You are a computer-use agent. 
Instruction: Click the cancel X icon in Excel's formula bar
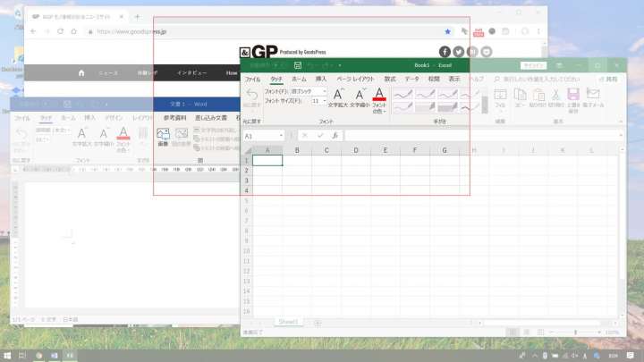click(x=305, y=136)
